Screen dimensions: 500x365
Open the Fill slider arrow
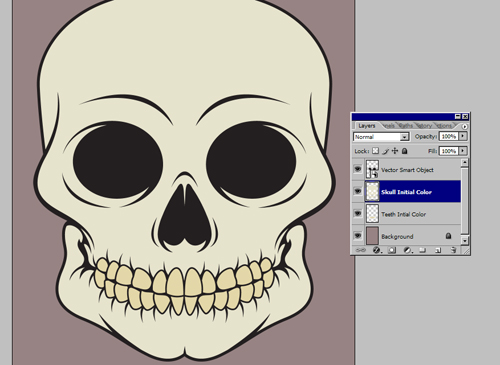point(463,151)
